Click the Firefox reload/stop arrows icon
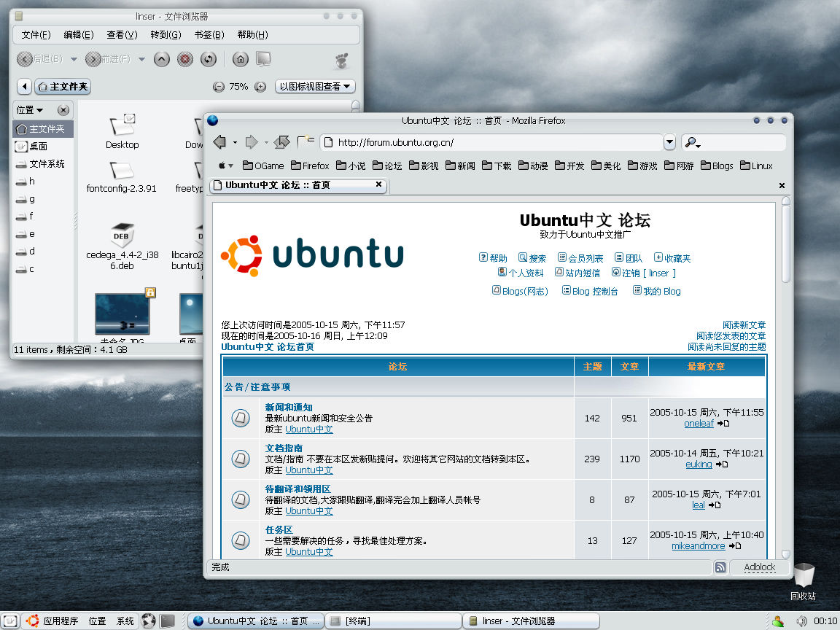Image resolution: width=840 pixels, height=630 pixels. pos(281,142)
